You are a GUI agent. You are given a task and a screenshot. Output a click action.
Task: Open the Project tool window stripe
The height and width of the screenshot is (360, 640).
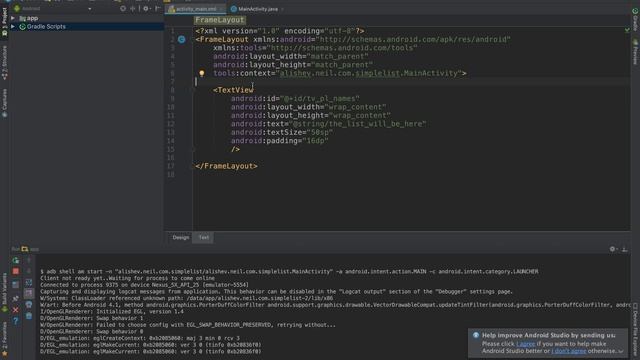coord(4,22)
